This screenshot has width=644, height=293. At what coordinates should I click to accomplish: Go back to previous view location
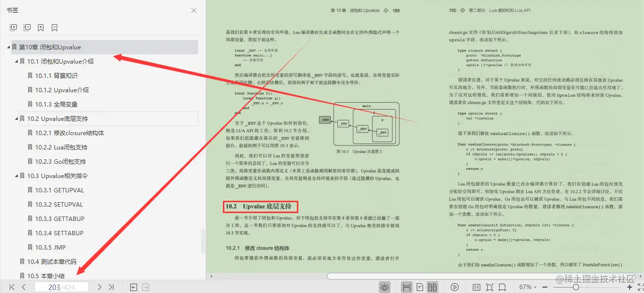pos(133,287)
